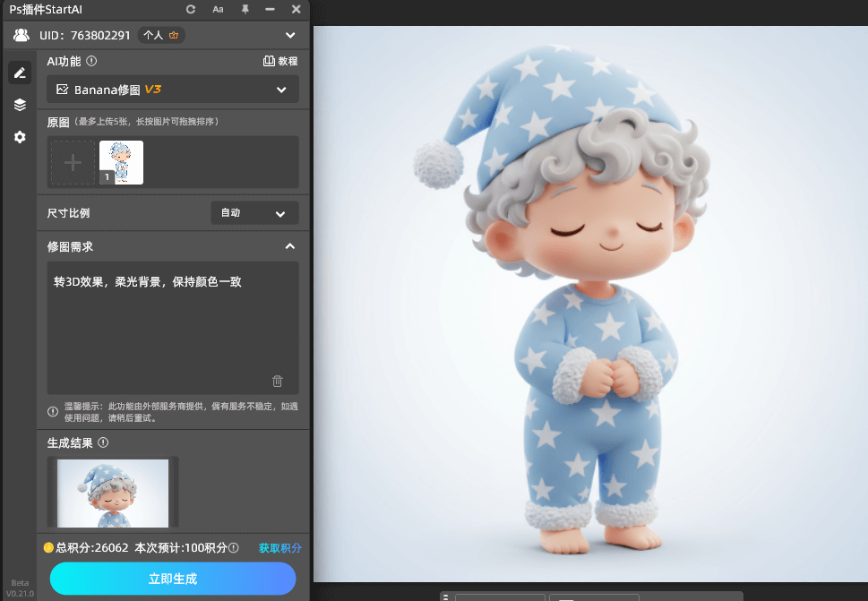This screenshot has width=868, height=601.
Task: Click the 获取积分 link
Action: (279, 547)
